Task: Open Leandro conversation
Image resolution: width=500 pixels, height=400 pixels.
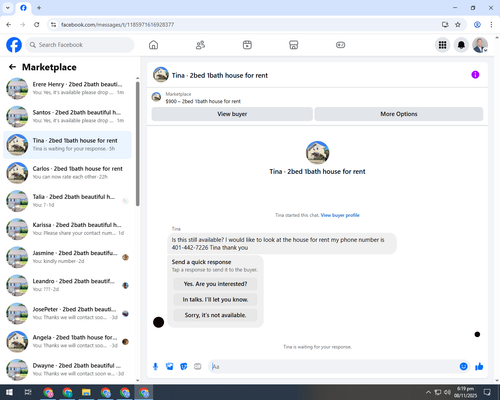Action: click(x=67, y=285)
